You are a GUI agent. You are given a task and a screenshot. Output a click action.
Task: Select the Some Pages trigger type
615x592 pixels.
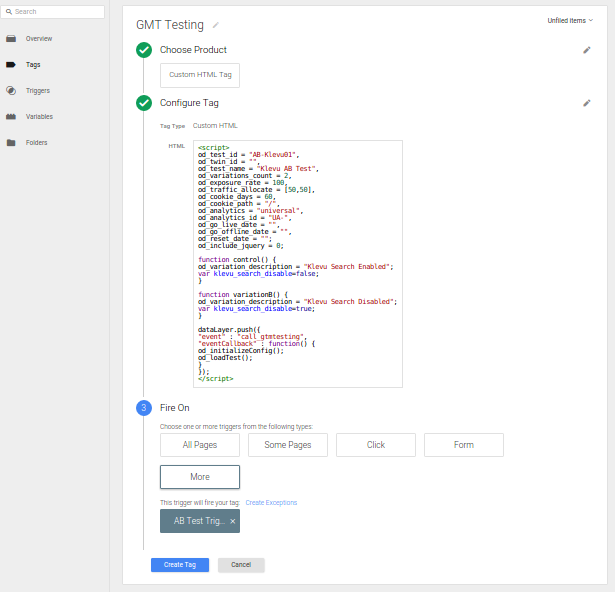[287, 445]
